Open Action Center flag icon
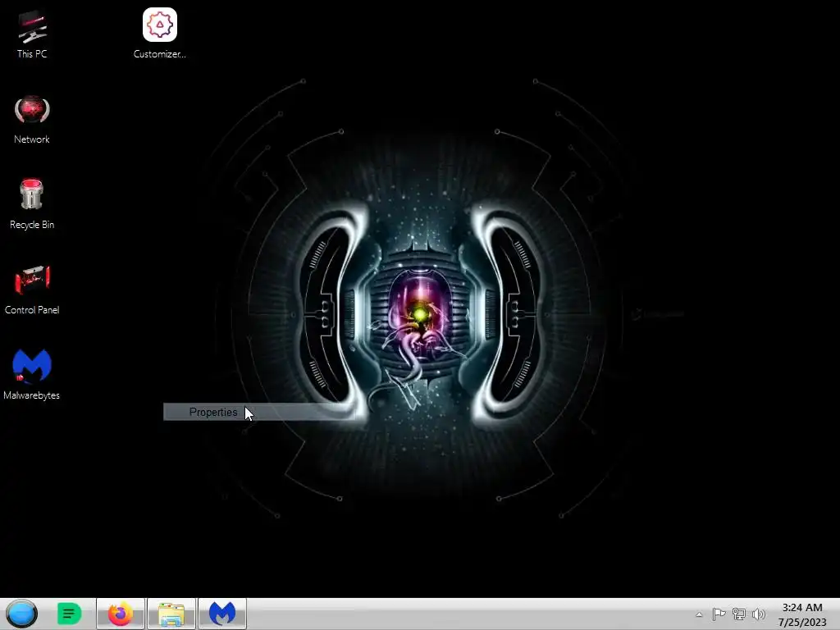Screen dimensions: 840x630 tap(719, 614)
